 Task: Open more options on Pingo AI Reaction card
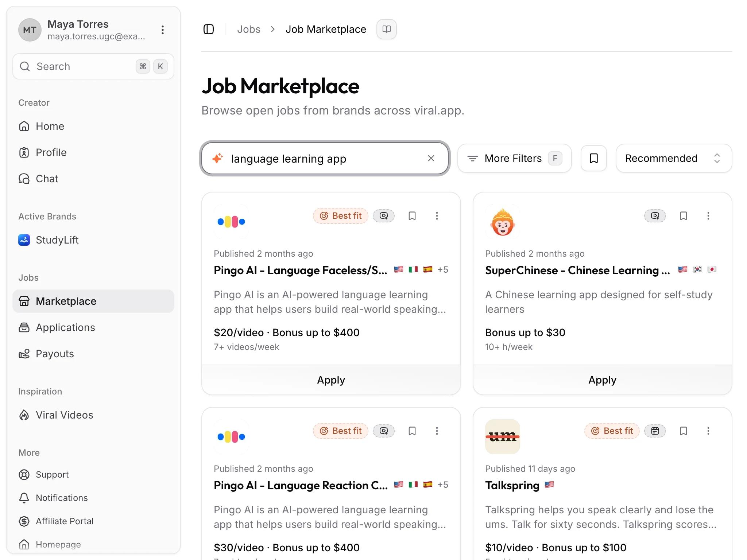437,431
